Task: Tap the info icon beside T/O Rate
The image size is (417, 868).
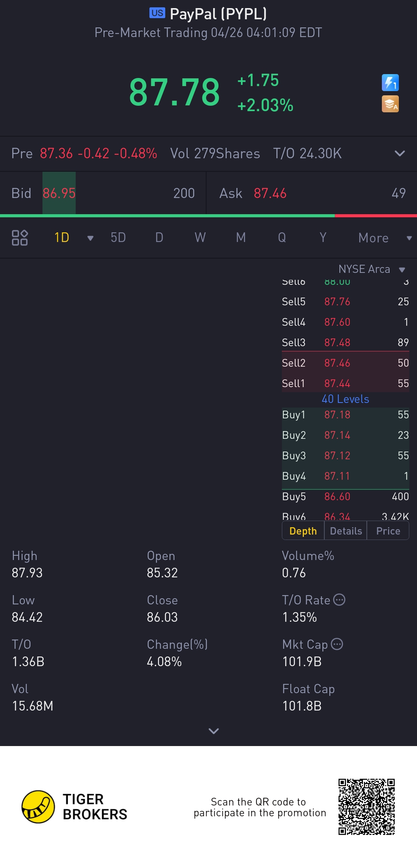Action: pyautogui.click(x=339, y=600)
